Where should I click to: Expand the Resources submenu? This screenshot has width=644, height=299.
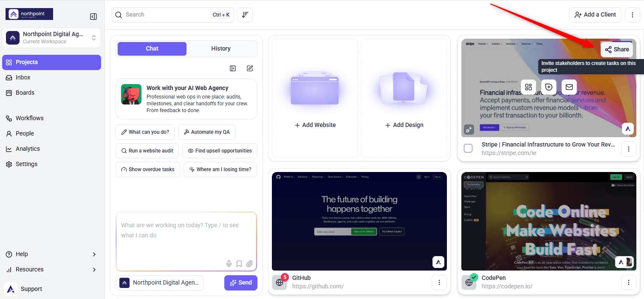pos(51,269)
